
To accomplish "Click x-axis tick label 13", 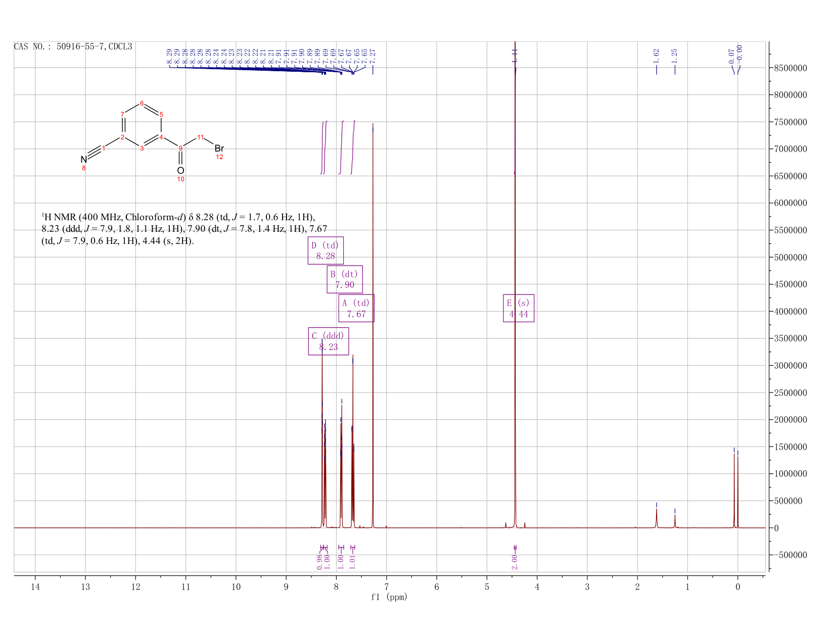I will [x=85, y=587].
